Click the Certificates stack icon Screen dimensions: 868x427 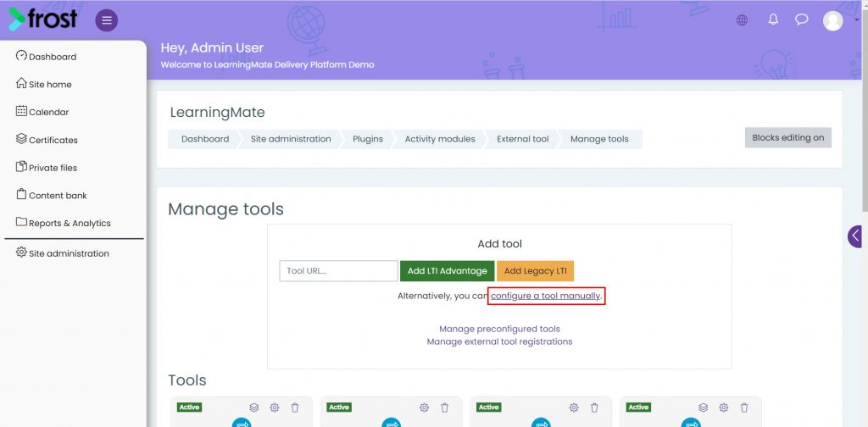tap(21, 138)
